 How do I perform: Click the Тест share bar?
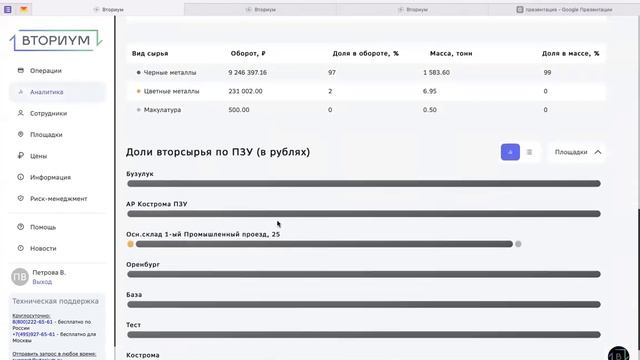364,335
